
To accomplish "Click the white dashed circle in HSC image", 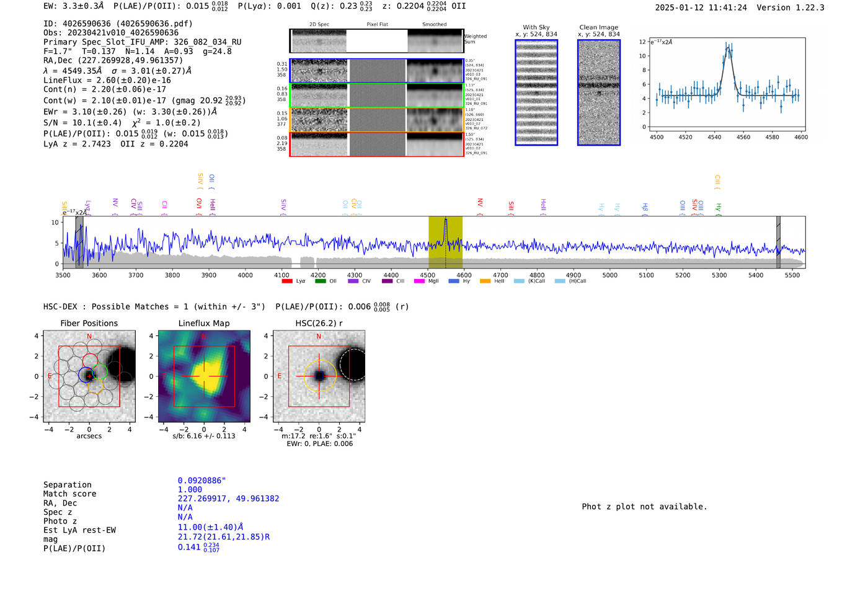I will point(354,365).
